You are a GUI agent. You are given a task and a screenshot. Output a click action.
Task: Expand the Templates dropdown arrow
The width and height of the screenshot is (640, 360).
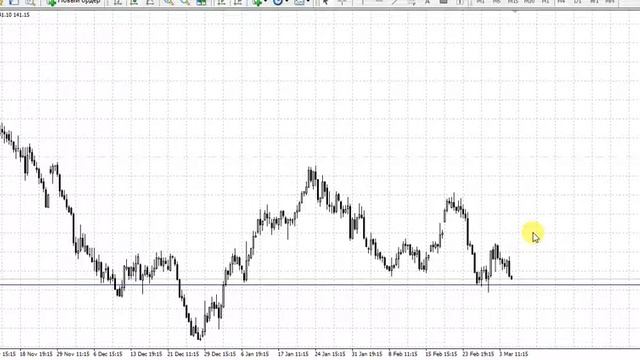[309, 2]
